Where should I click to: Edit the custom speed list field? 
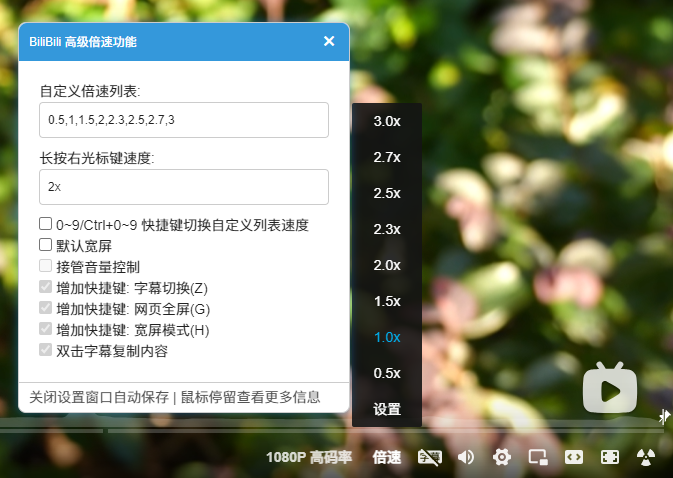tap(184, 120)
